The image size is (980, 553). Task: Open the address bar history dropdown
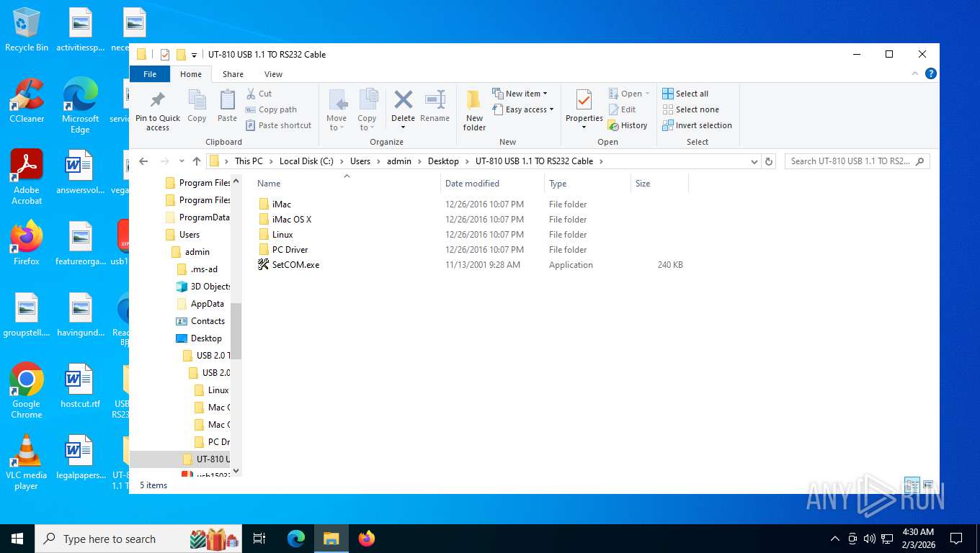click(754, 161)
